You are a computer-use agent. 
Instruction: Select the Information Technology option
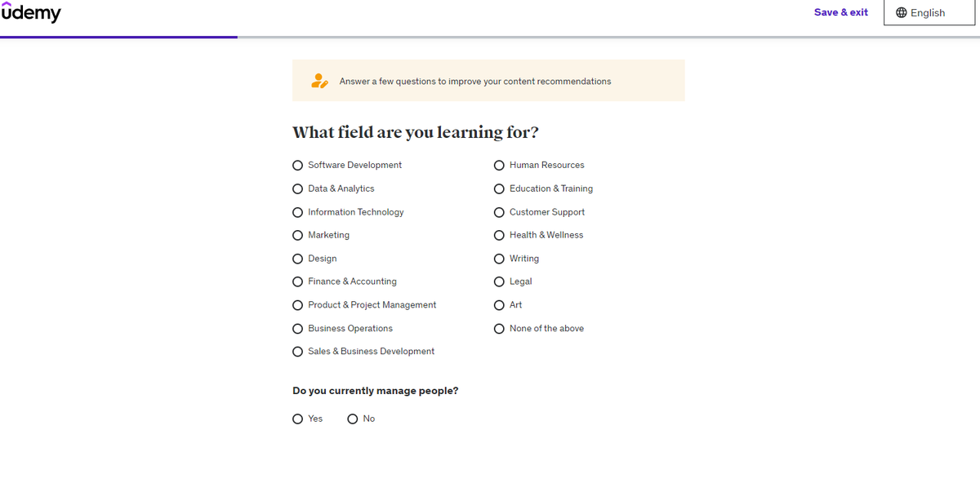[x=298, y=212]
